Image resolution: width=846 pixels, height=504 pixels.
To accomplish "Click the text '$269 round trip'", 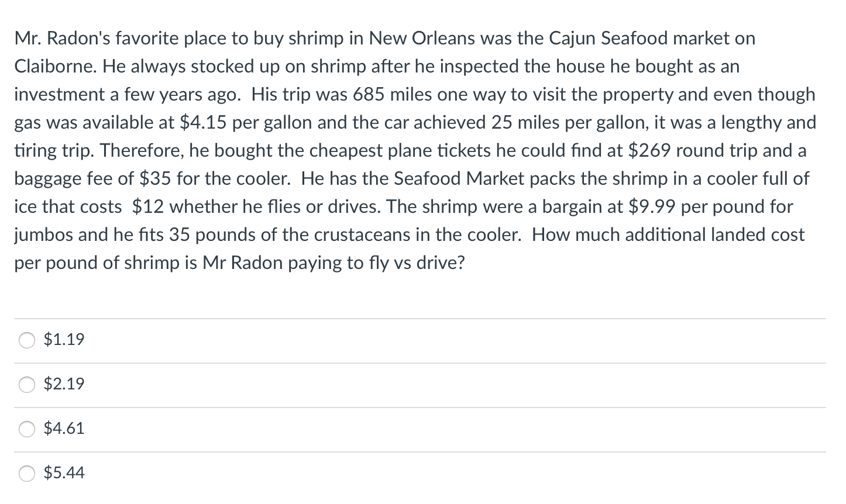I will point(690,150).
